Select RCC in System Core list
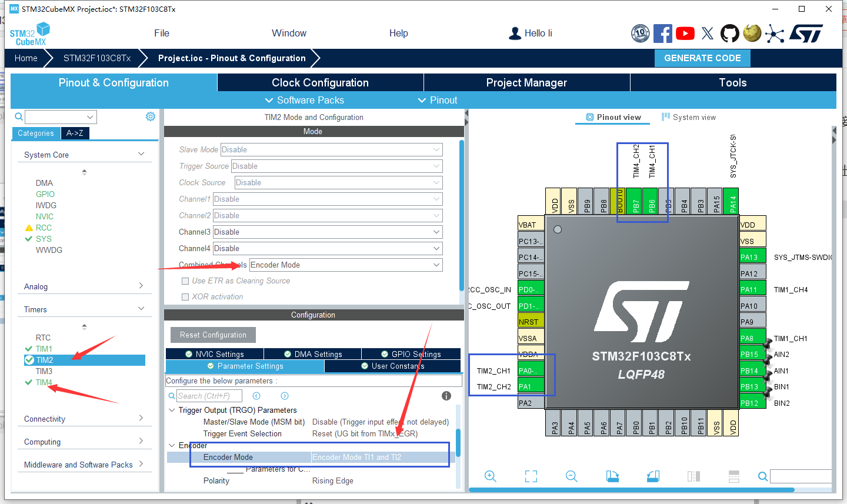 click(44, 228)
